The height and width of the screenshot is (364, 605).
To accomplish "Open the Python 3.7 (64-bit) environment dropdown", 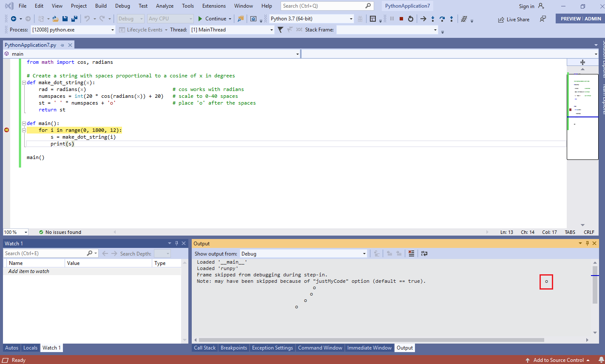I will tap(350, 19).
